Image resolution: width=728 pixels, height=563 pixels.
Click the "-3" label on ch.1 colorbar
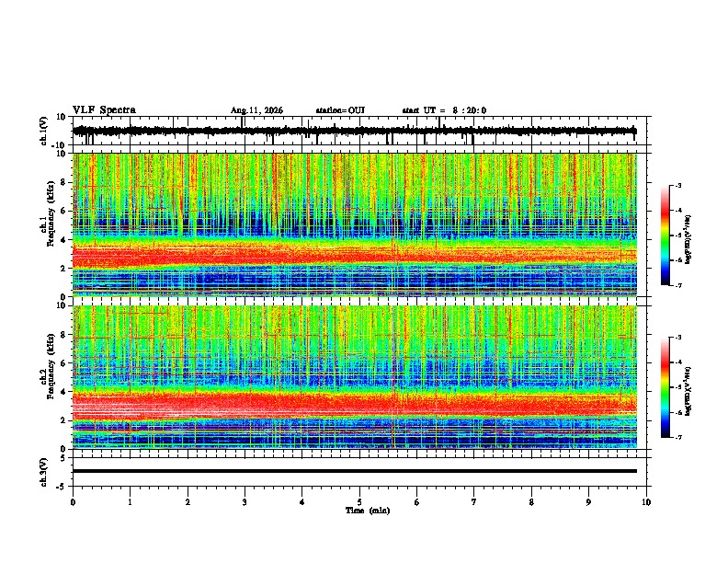coord(677,185)
